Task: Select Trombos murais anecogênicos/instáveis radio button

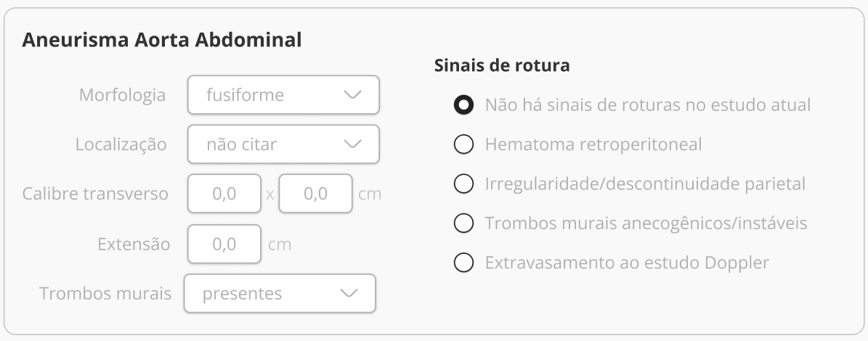Action: point(463,223)
